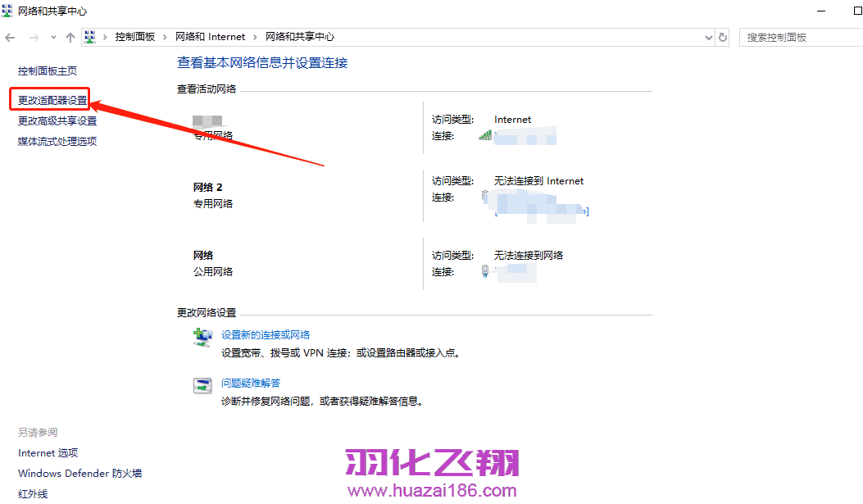Focus the 搜索控制面板 search box
The width and height of the screenshot is (863, 504).
click(801, 38)
